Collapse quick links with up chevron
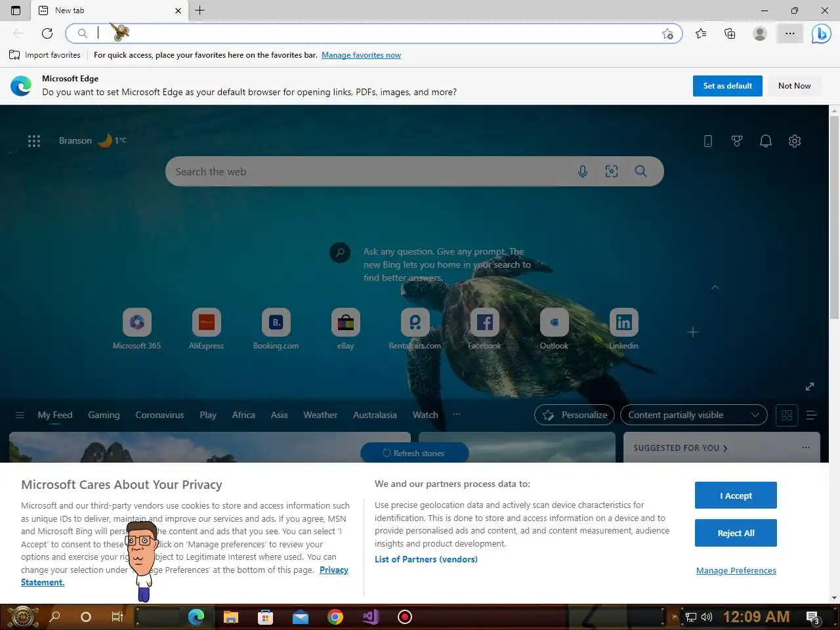840x630 pixels. [715, 287]
